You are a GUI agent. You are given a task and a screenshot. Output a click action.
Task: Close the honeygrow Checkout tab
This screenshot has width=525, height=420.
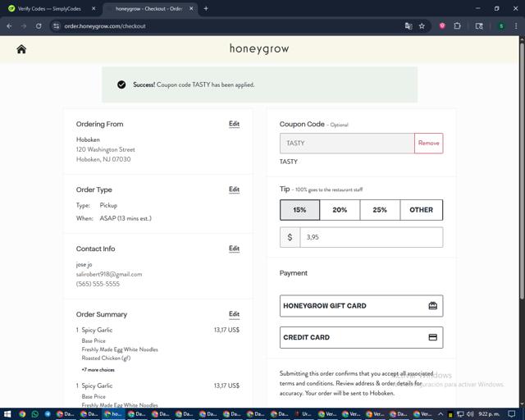click(x=191, y=9)
